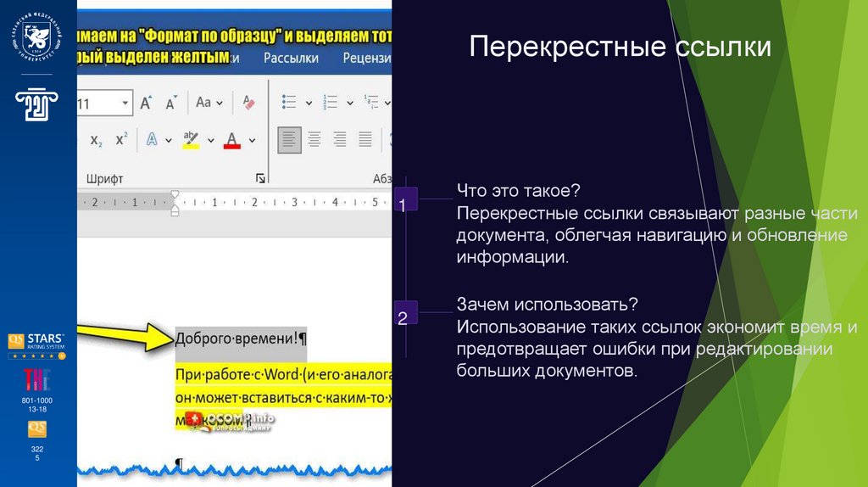Open the Text Effects dropdown arrow
868x487 pixels.
[169, 141]
